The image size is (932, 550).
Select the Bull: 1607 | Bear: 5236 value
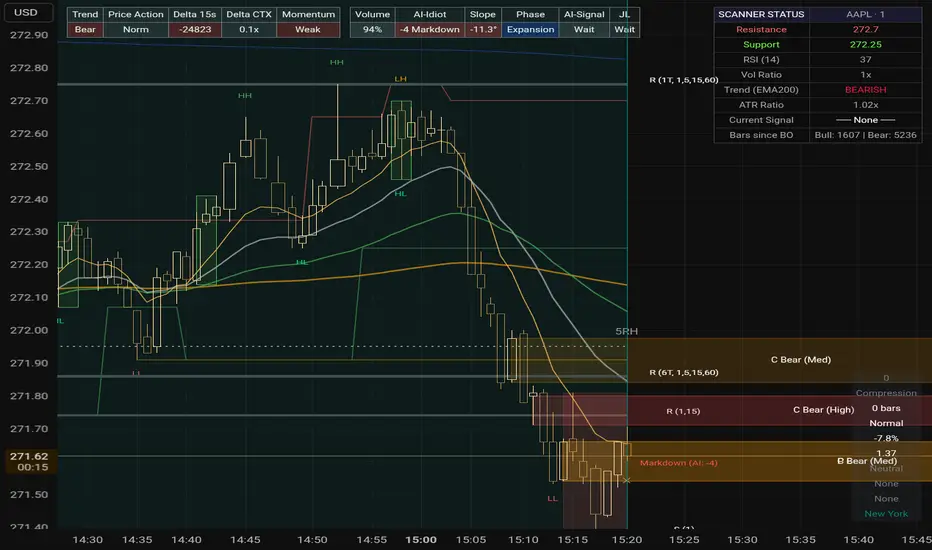coord(865,135)
